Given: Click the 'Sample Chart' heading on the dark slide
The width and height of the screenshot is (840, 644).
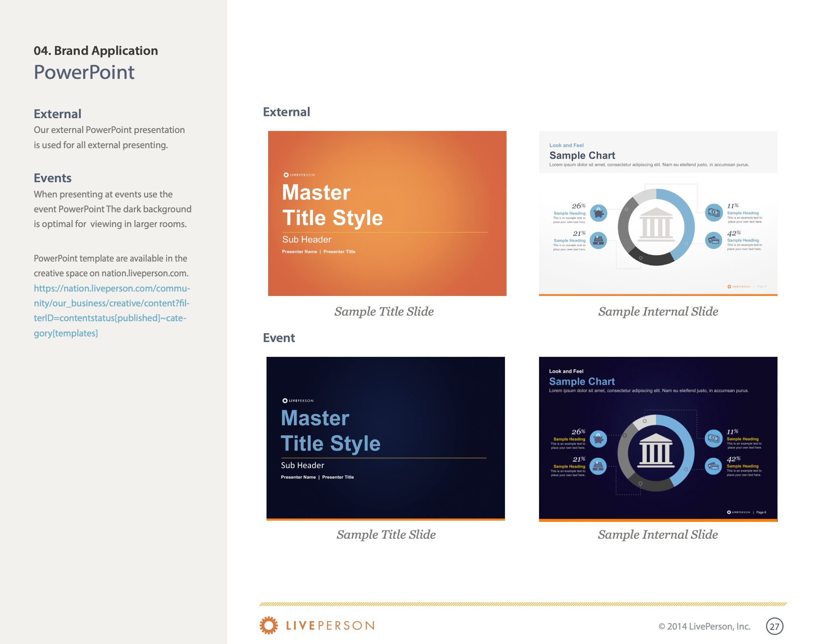Looking at the screenshot, I should click(x=582, y=381).
